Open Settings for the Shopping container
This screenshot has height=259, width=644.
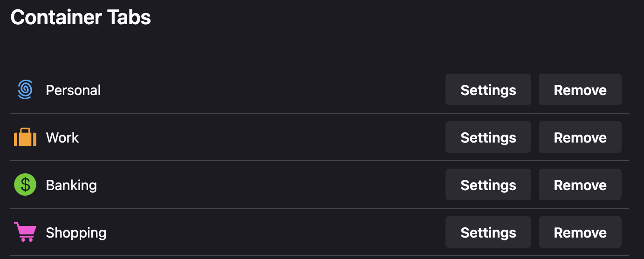click(488, 232)
